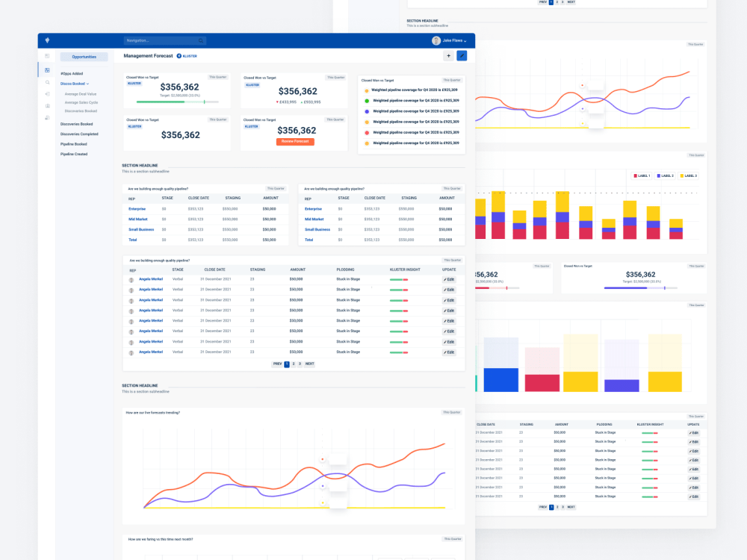Sort by KLUSTER INSIGHT column in the front table
Screen dimensions: 747x560
coord(405,270)
